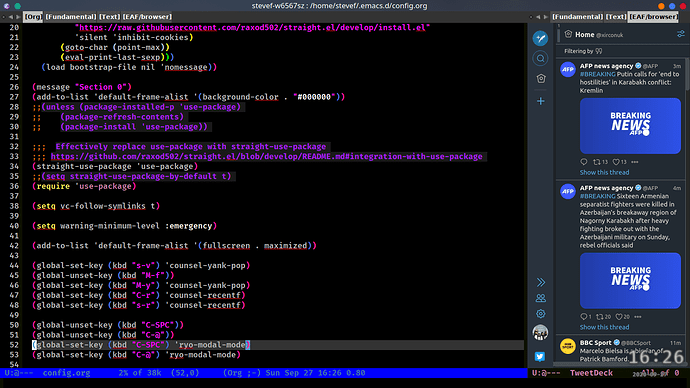
Task: Click the Twitter bird logo icon
Action: (540, 356)
